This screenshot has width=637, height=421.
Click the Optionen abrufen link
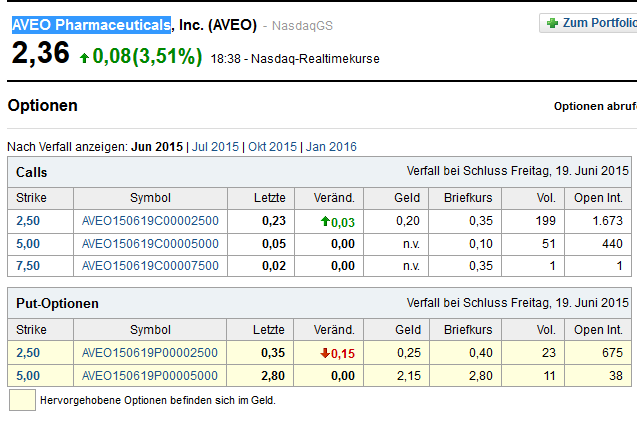[x=594, y=106]
